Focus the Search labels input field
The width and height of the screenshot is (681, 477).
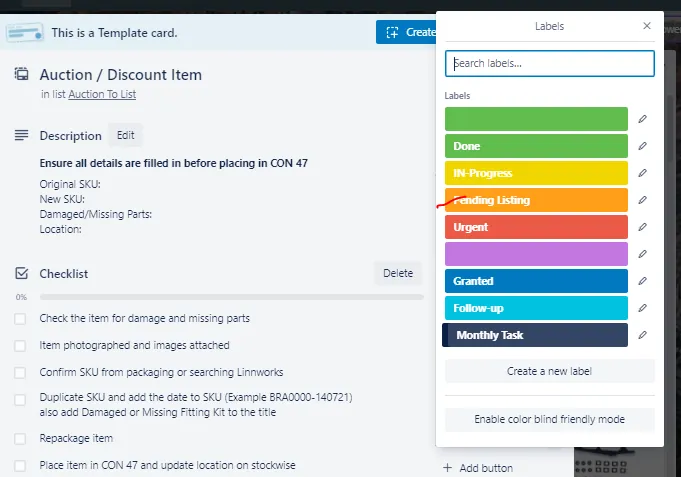click(x=549, y=63)
